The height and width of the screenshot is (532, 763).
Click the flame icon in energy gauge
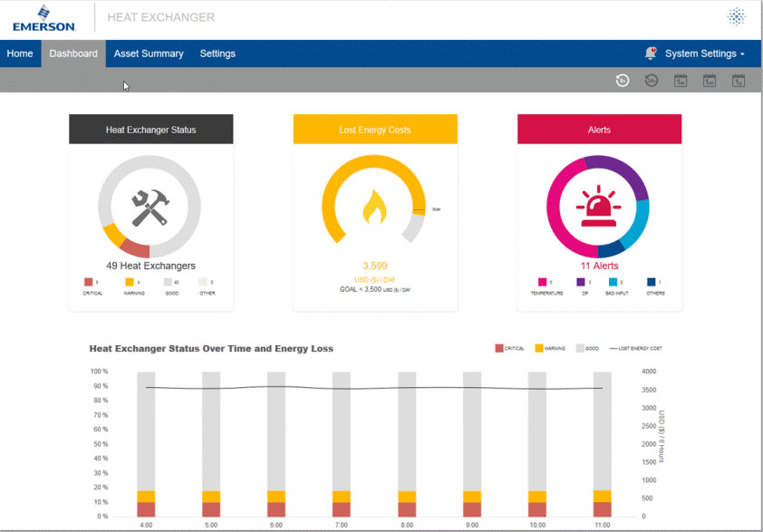coord(375,208)
